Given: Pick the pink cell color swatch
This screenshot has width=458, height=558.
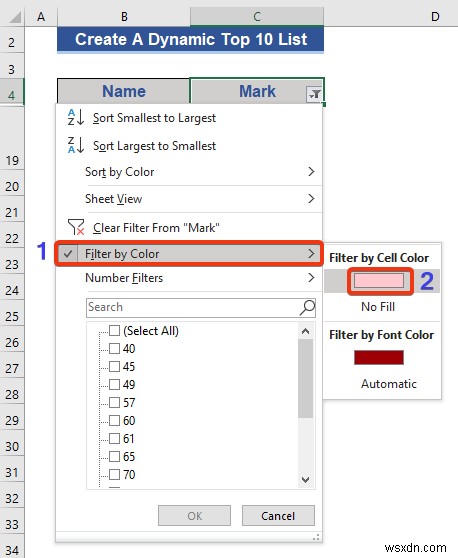Looking at the screenshot, I should click(x=379, y=280).
